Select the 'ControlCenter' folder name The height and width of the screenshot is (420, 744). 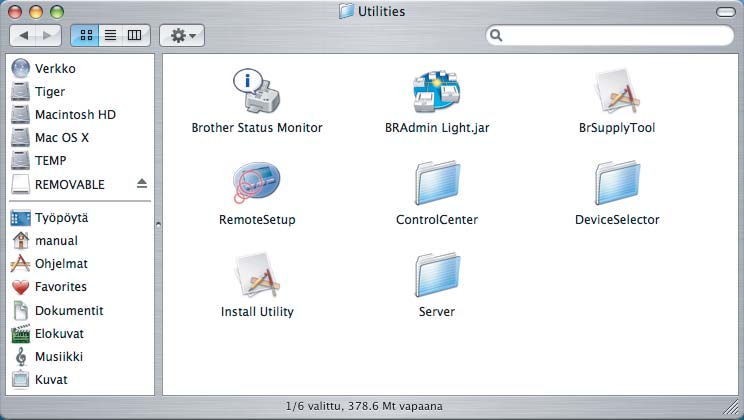point(437,220)
